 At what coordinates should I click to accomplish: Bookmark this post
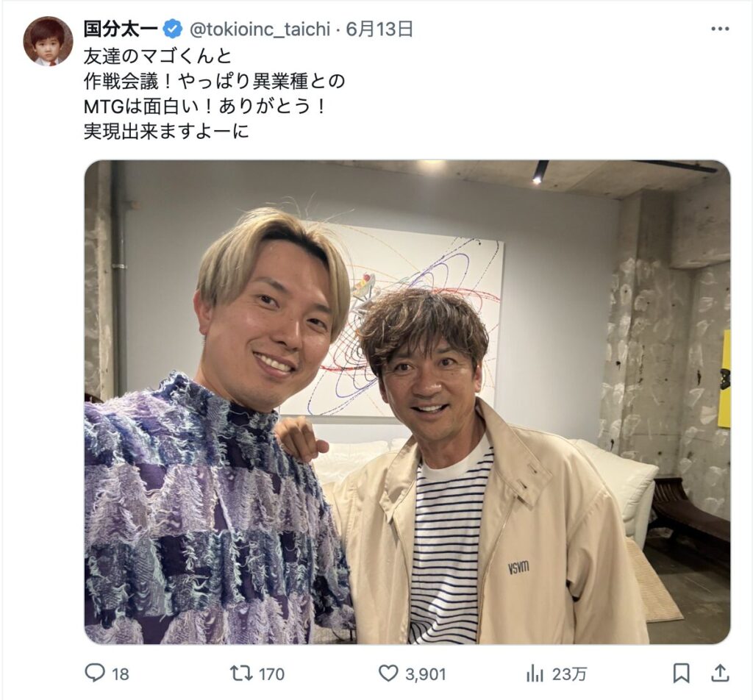tap(681, 673)
